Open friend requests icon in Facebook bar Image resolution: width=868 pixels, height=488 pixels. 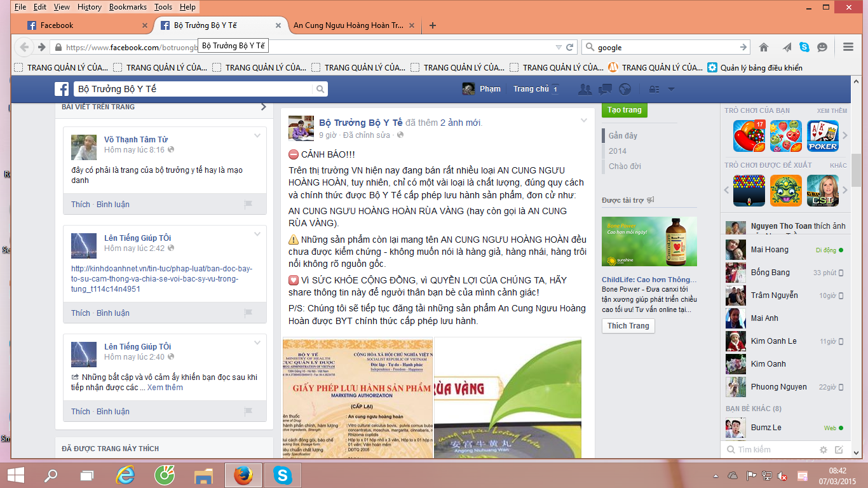(x=585, y=89)
